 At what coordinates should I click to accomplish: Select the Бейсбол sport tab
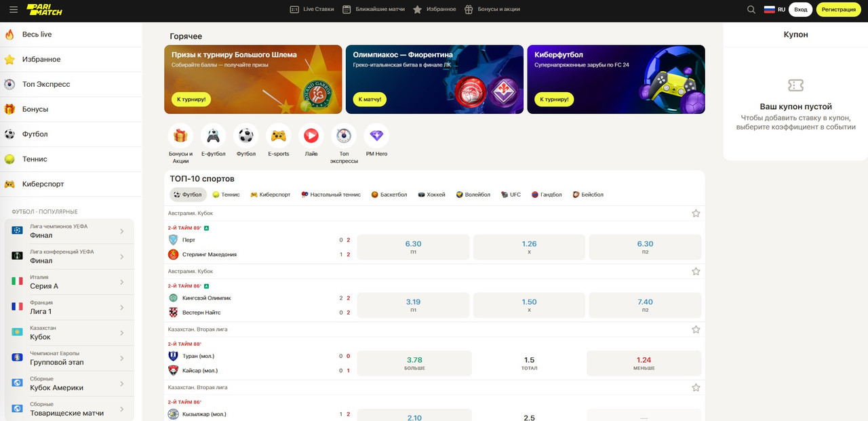pyautogui.click(x=588, y=195)
